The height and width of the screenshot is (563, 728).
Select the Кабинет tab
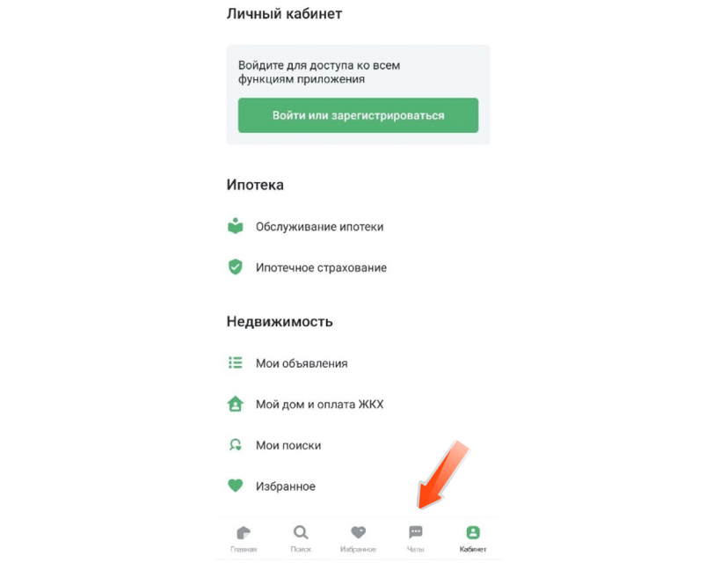tap(473, 539)
